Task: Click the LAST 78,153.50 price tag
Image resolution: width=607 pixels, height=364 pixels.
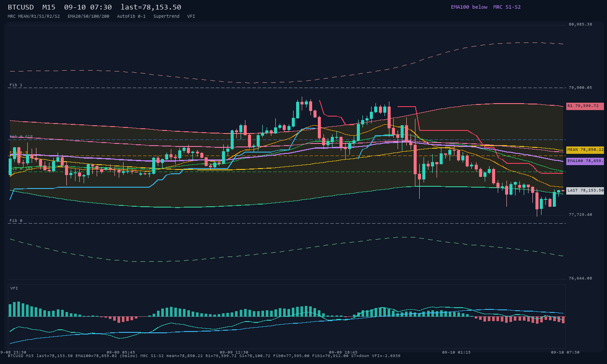Action: coord(585,191)
